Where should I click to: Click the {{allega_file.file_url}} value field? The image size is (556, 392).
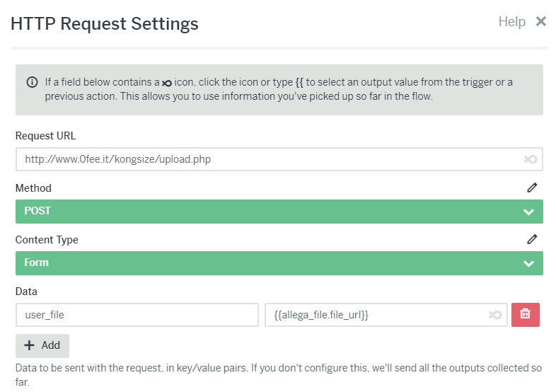[x=386, y=315]
